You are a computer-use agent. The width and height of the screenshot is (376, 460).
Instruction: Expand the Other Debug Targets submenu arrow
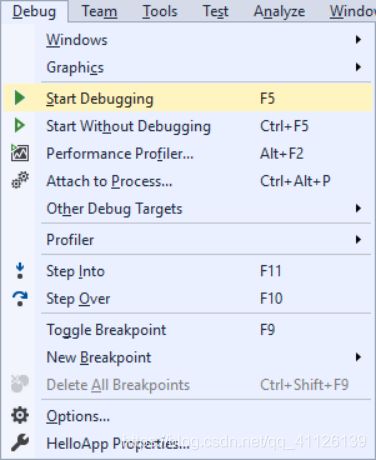[358, 208]
